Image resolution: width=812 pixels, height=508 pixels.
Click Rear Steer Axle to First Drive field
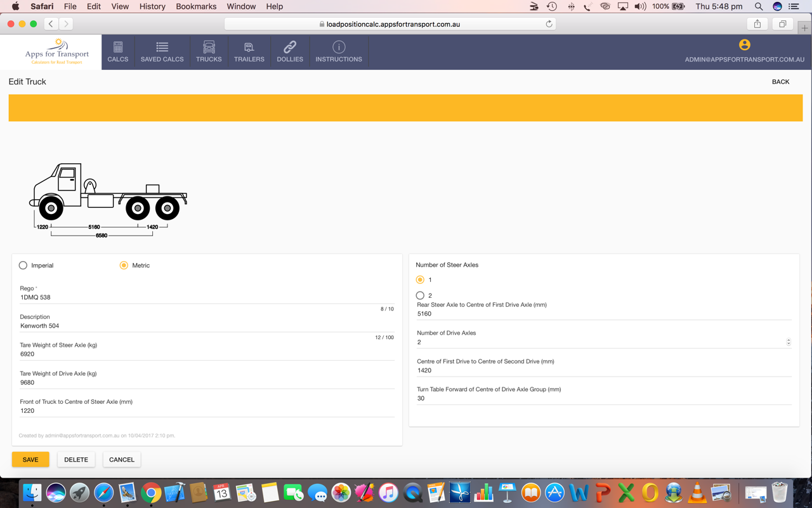click(x=604, y=314)
